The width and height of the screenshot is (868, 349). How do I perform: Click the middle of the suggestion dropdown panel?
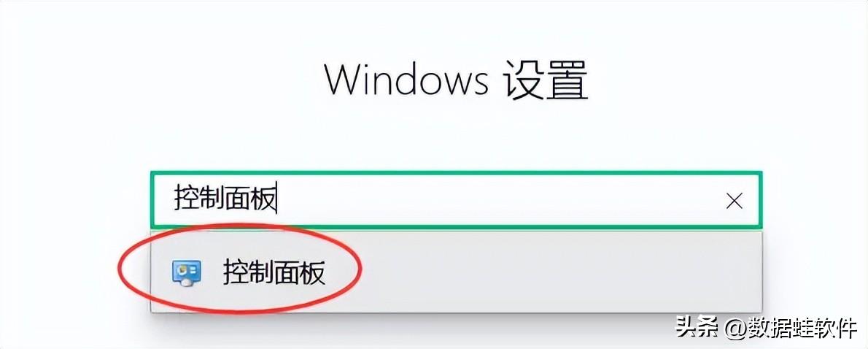456,272
